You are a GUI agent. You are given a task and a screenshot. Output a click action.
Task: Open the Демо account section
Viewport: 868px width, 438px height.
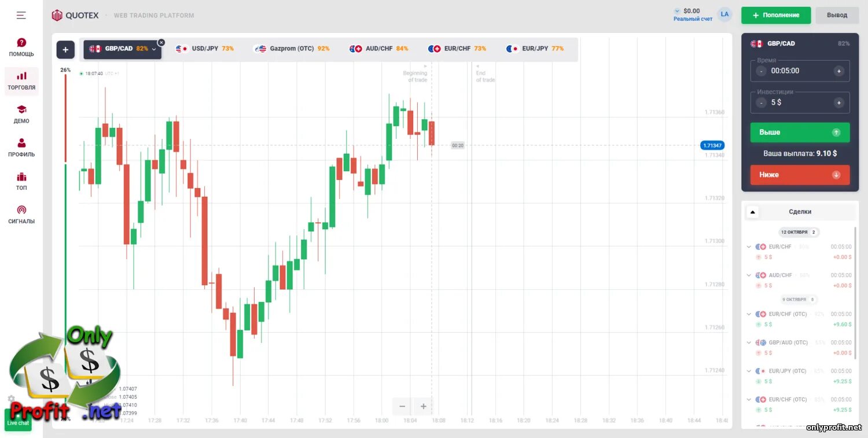(21, 115)
